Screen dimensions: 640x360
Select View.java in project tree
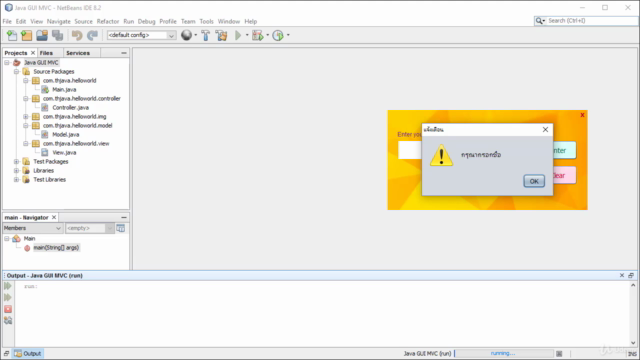point(64,153)
